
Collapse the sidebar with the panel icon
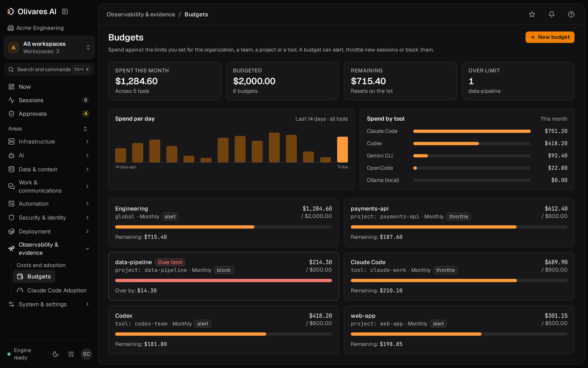(x=65, y=11)
